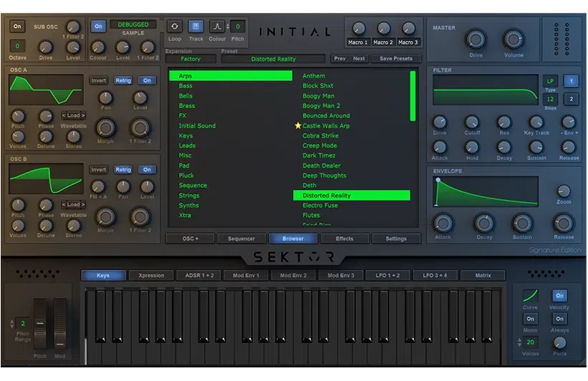The height and width of the screenshot is (381, 588).
Task: Open the Factory expansion selector
Action: pyautogui.click(x=191, y=59)
